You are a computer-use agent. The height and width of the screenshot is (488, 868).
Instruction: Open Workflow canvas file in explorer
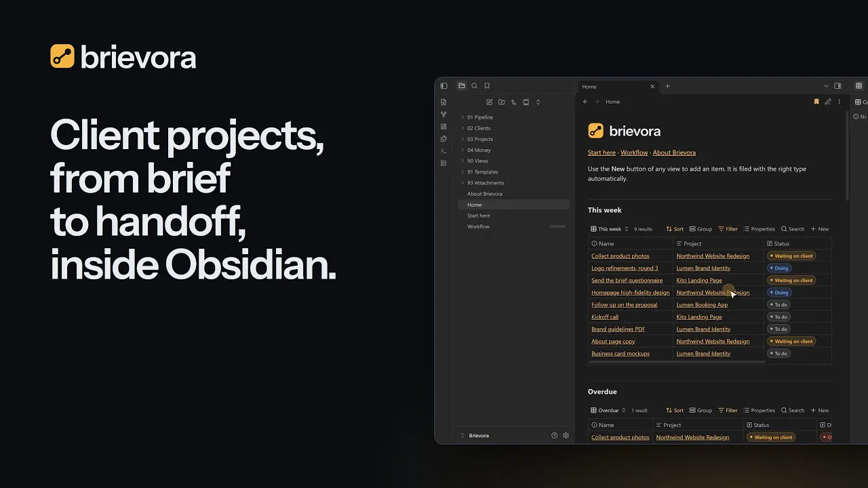(513, 226)
